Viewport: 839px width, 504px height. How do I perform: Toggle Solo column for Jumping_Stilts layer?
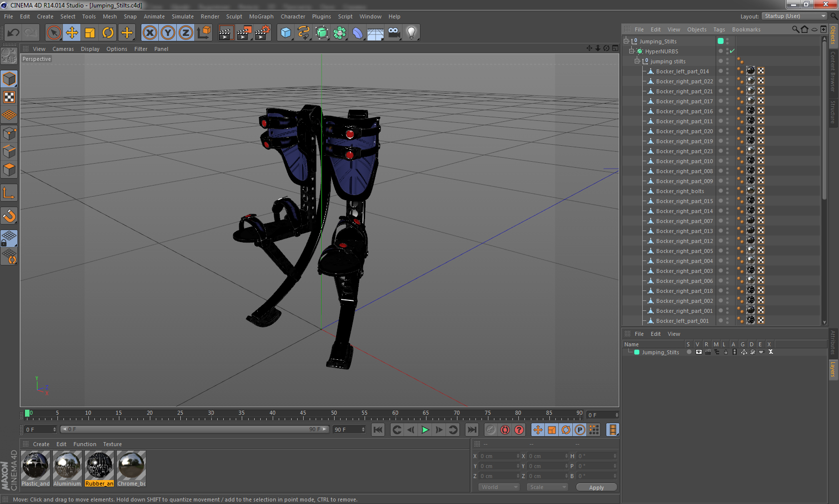689,352
